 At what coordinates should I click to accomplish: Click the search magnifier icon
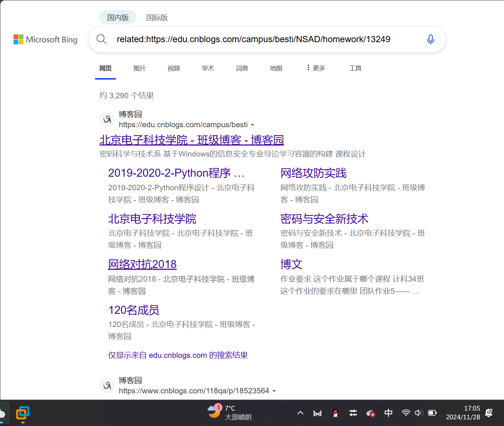tap(102, 39)
